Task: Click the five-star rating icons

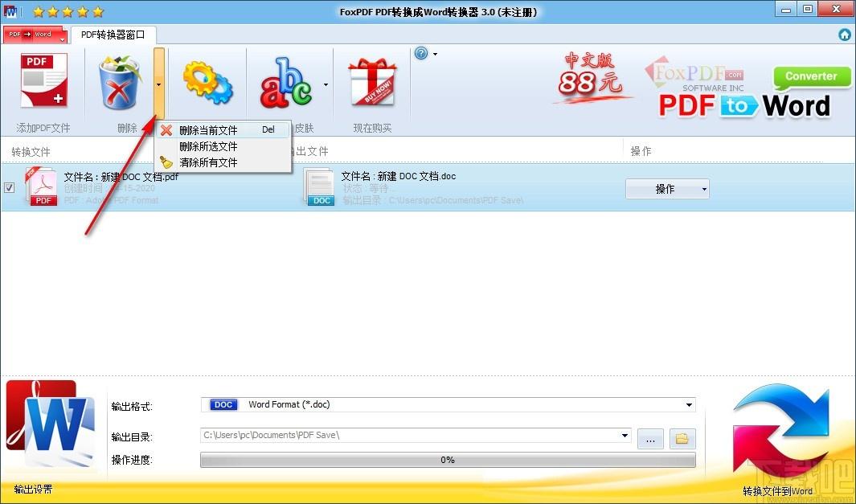Action: 68,11
